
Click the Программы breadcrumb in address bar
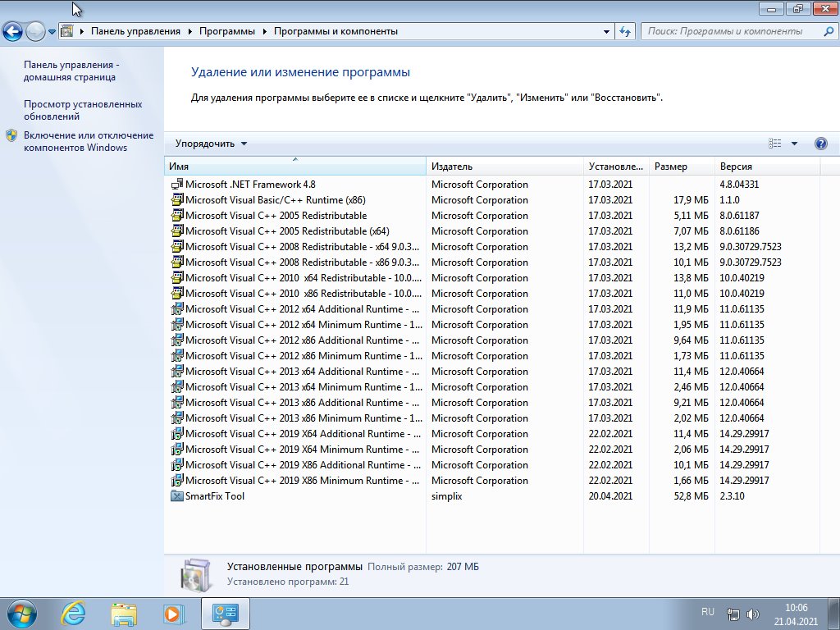(226, 31)
